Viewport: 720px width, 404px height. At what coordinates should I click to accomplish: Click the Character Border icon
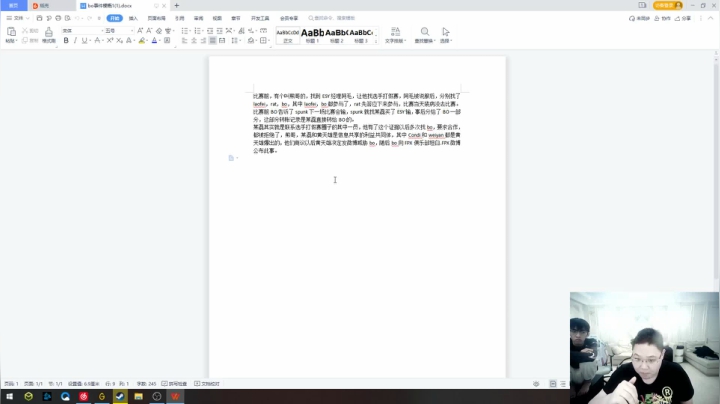[x=167, y=40]
